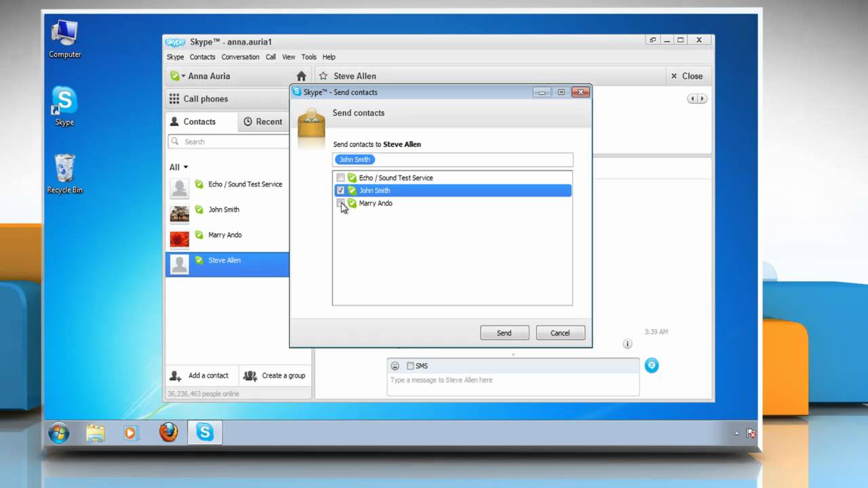Screen dimensions: 868x488
Task: Click the contacts Search field
Action: point(229,142)
